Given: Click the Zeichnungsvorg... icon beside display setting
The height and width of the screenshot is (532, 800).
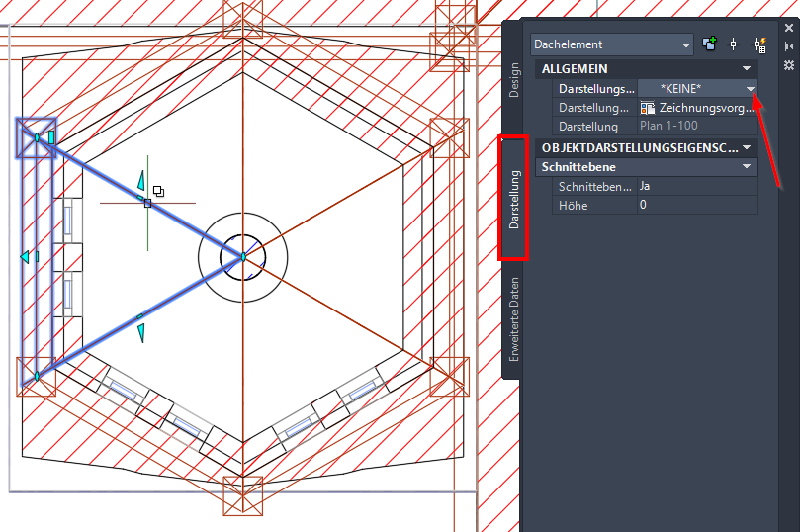Looking at the screenshot, I should (648, 108).
